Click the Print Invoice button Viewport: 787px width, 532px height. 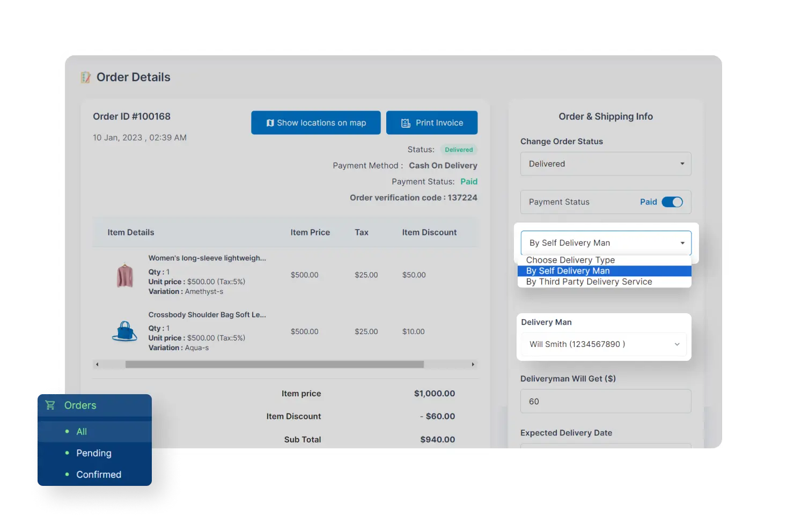432,122
